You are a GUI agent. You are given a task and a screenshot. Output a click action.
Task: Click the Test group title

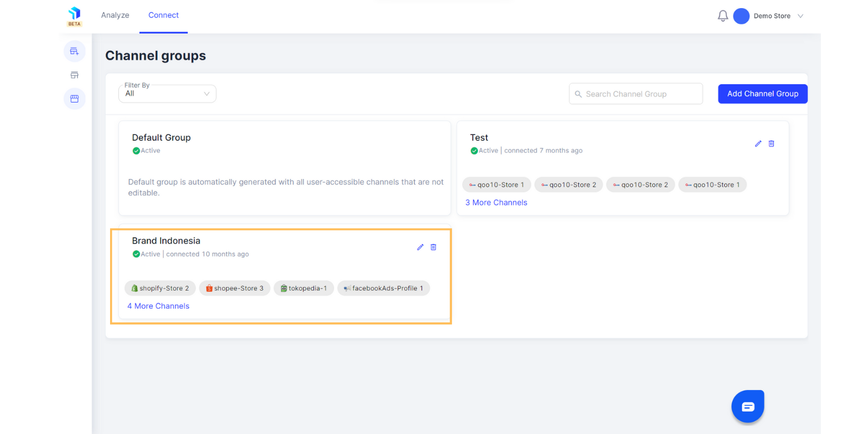point(479,138)
